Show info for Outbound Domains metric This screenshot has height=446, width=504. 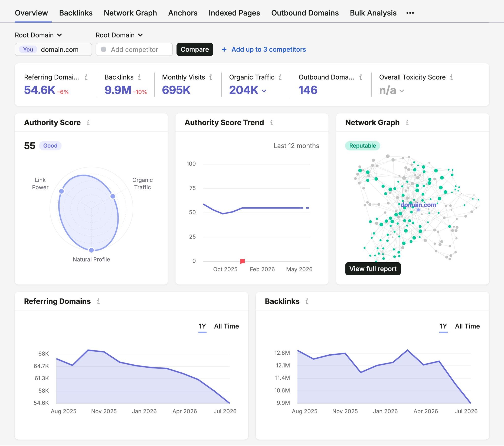point(361,77)
